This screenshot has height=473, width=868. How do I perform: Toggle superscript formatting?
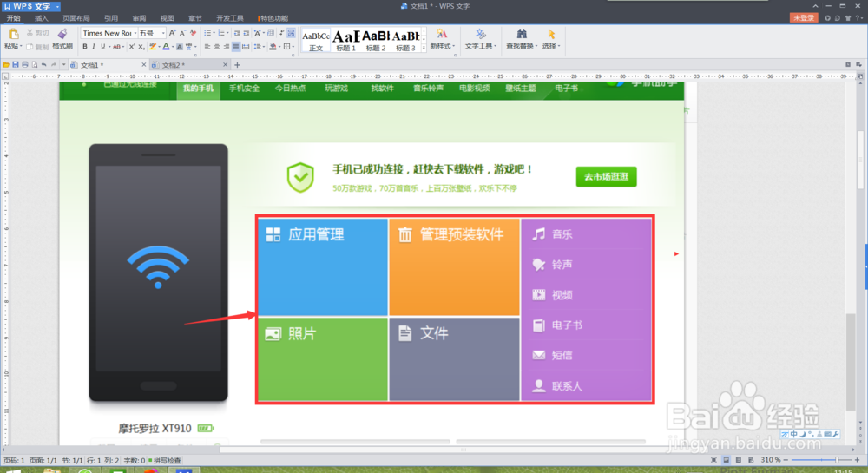click(132, 47)
